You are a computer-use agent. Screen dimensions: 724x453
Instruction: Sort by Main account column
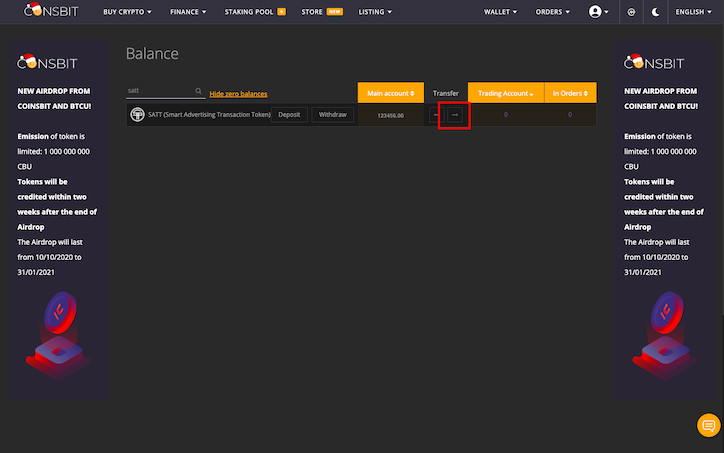point(391,93)
